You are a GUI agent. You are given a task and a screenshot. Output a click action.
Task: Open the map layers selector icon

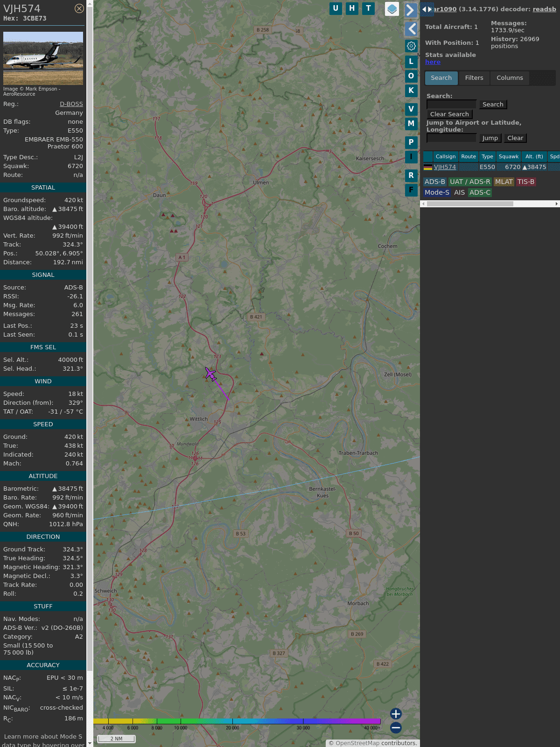pos(392,9)
